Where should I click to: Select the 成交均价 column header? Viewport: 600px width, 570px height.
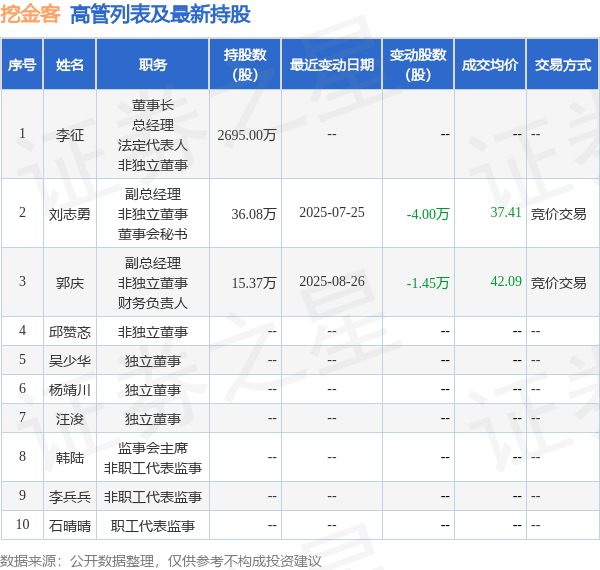490,64
